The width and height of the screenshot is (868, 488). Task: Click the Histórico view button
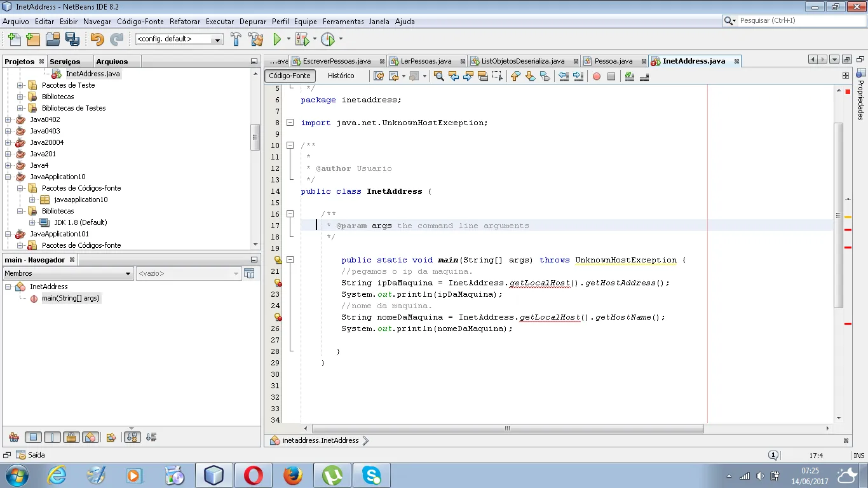[341, 76]
